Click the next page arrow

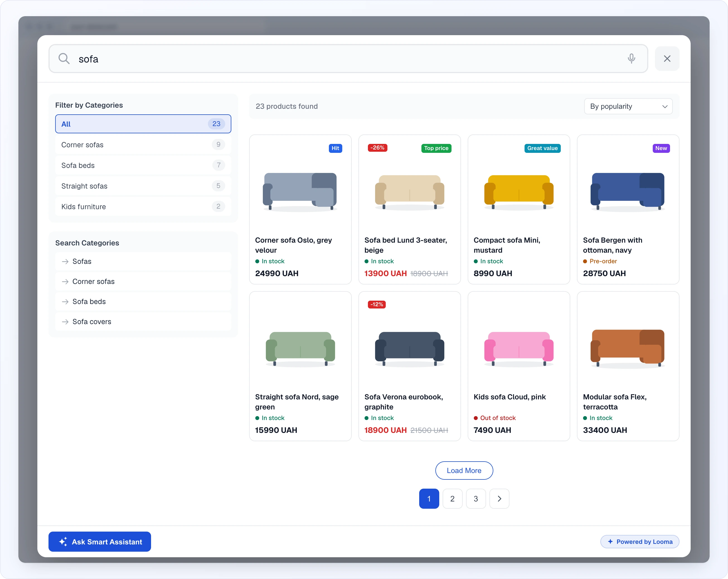pos(499,499)
